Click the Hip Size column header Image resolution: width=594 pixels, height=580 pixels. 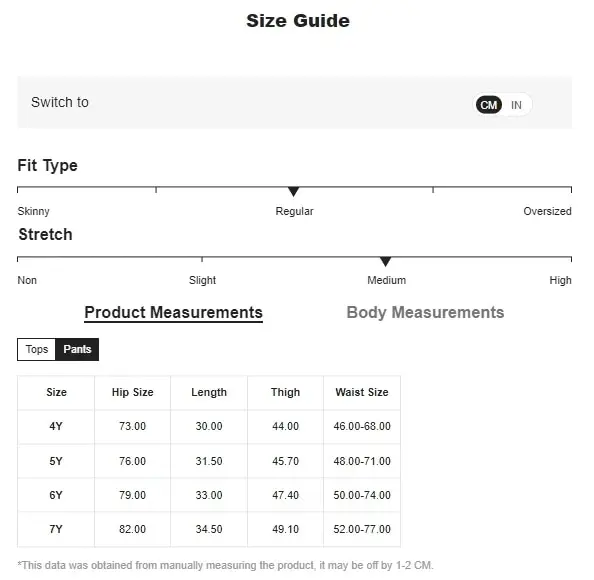click(133, 392)
